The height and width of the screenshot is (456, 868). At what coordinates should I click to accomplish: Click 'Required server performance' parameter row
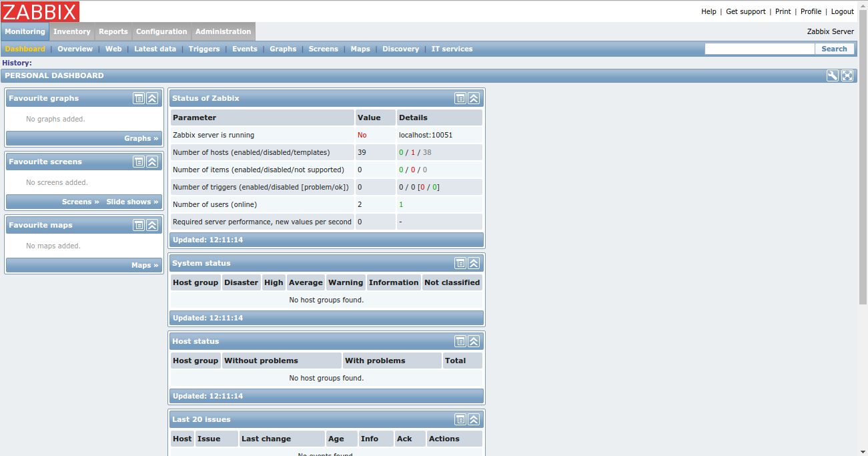click(326, 222)
